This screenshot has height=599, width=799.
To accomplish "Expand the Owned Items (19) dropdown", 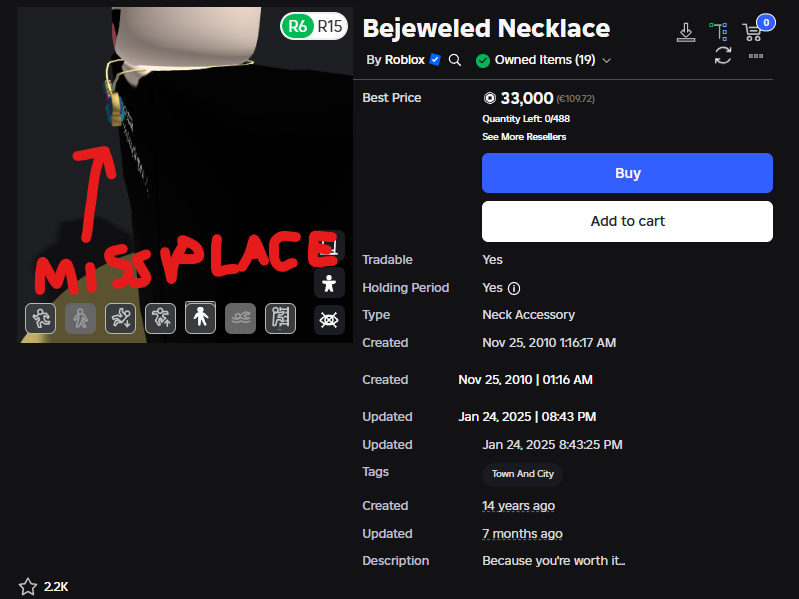I will [x=543, y=60].
